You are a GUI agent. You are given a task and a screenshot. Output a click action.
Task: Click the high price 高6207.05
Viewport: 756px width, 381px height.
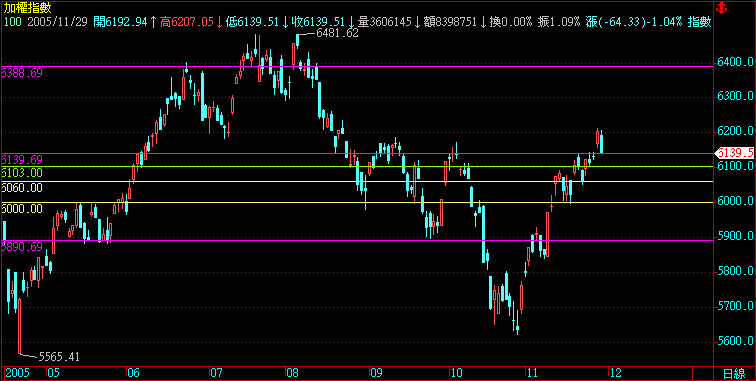tap(187, 22)
